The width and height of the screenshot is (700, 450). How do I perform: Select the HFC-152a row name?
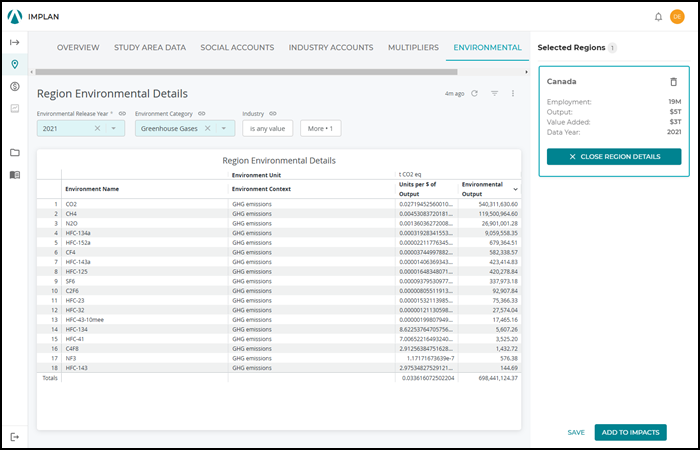coord(78,243)
